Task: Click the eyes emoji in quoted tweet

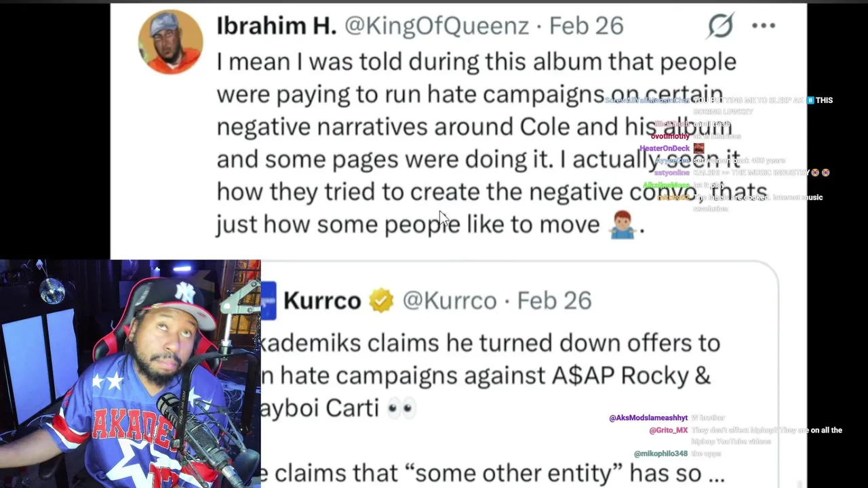Action: pyautogui.click(x=401, y=408)
